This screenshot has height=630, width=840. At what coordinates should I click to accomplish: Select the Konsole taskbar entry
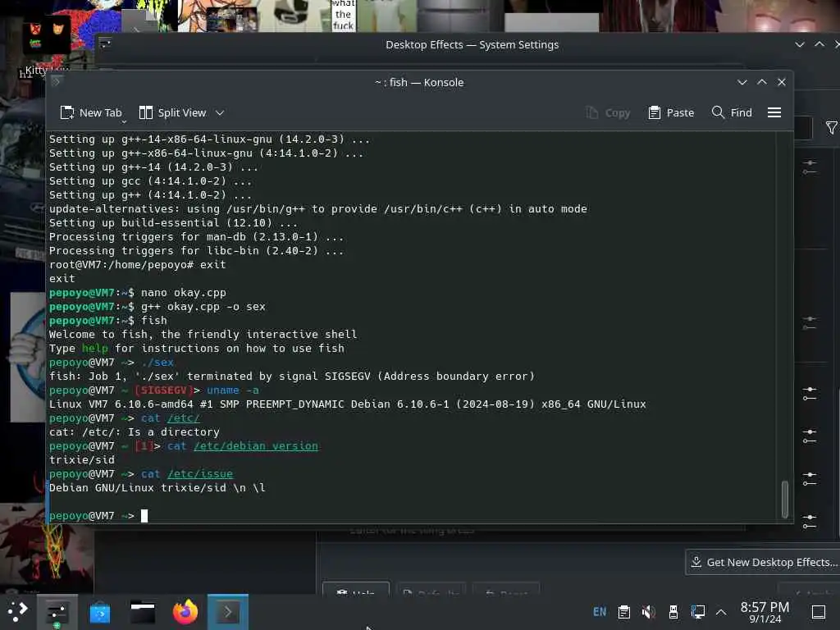(228, 612)
